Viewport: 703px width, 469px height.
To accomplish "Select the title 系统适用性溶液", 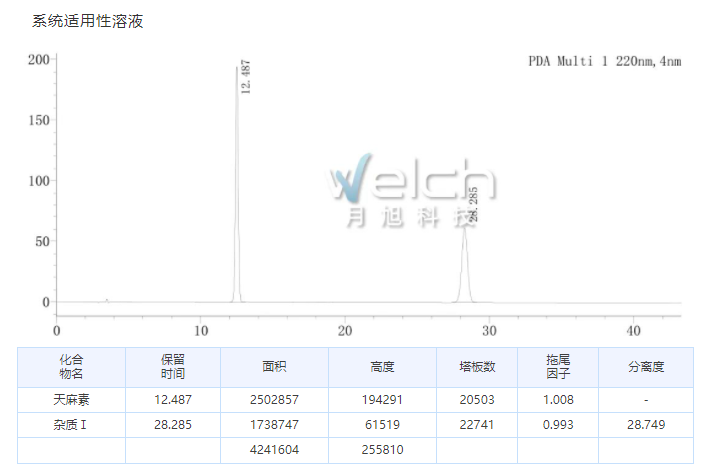I will 87,21.
